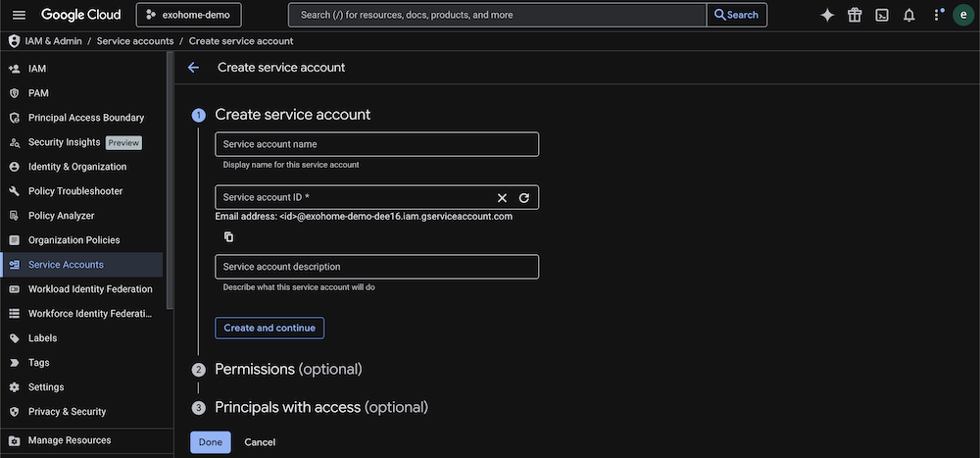Click the Service account name field
The width and height of the screenshot is (980, 458).
pos(376,144)
